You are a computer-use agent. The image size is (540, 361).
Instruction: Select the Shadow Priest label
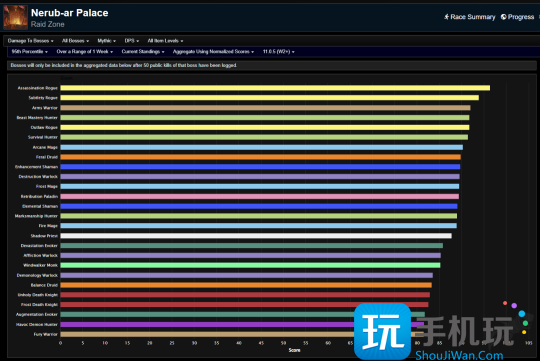click(x=44, y=236)
